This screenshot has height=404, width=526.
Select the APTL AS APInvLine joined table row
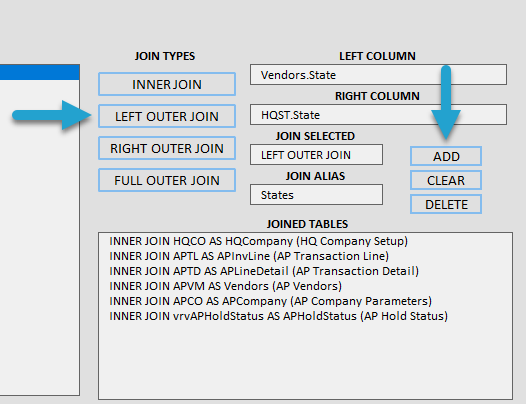[306, 256]
